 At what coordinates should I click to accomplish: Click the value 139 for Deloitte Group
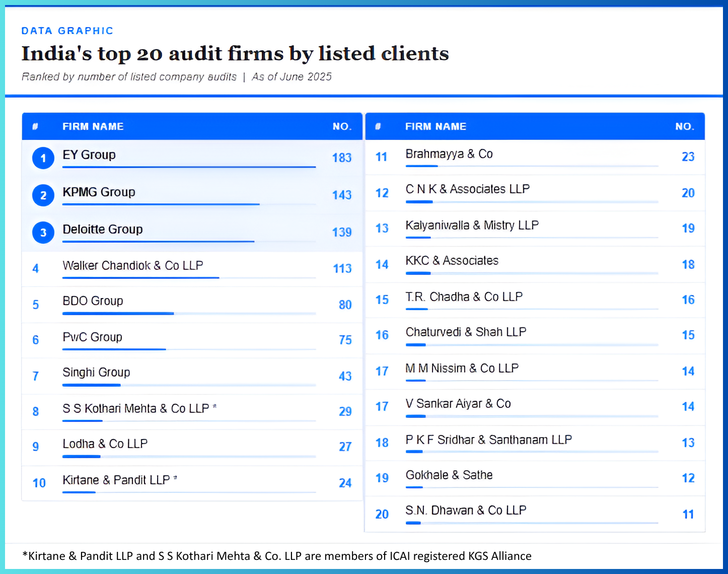pos(342,233)
